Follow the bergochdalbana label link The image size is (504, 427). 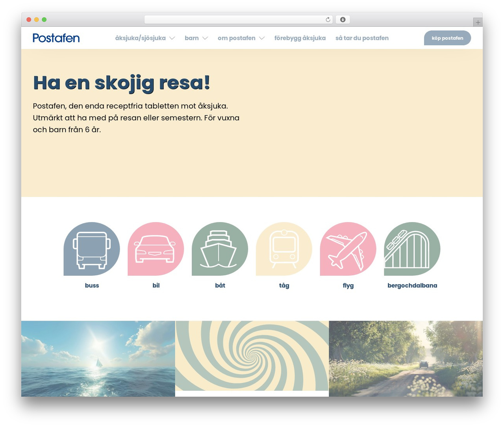pos(412,285)
